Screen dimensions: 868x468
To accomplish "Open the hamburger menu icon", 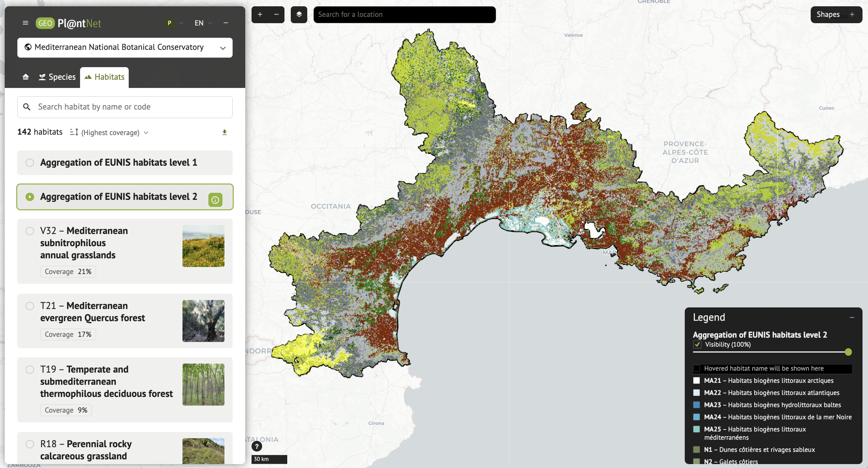I will point(26,23).
